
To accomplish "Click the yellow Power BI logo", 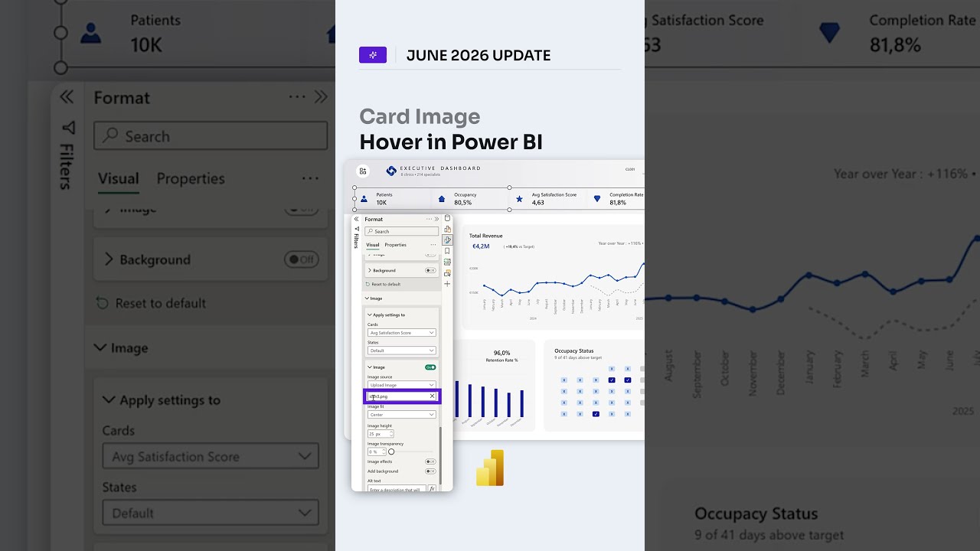I will point(490,468).
